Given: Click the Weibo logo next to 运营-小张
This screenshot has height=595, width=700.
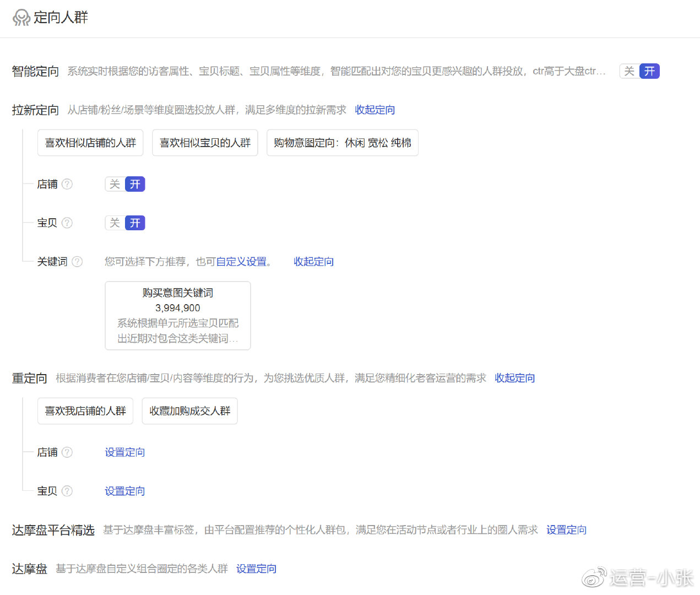Looking at the screenshot, I should click(594, 577).
